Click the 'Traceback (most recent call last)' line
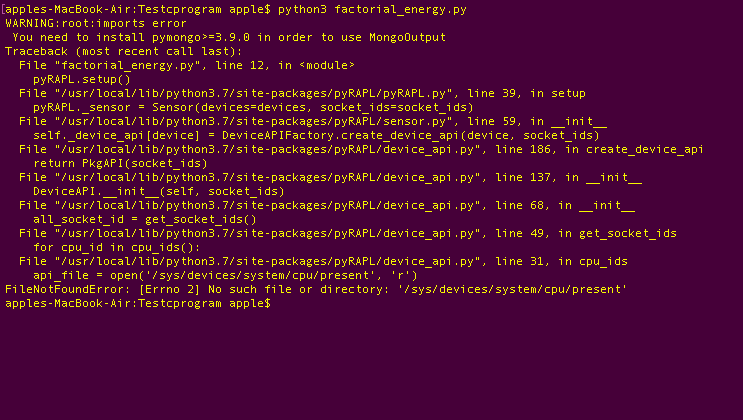 (124, 51)
